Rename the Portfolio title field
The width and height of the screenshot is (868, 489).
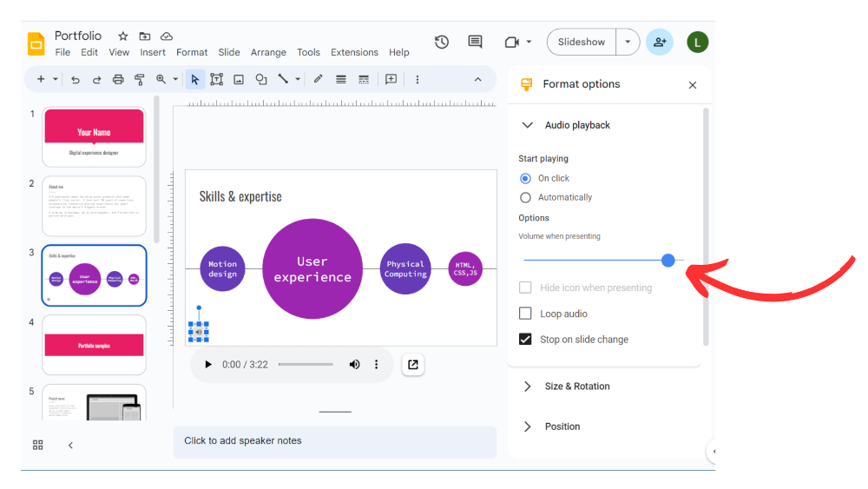click(78, 36)
